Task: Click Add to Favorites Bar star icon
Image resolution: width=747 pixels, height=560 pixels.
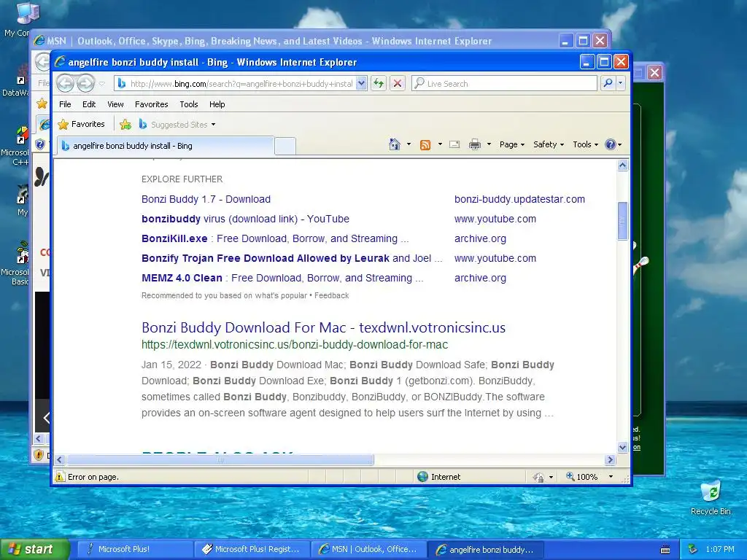Action: click(125, 124)
